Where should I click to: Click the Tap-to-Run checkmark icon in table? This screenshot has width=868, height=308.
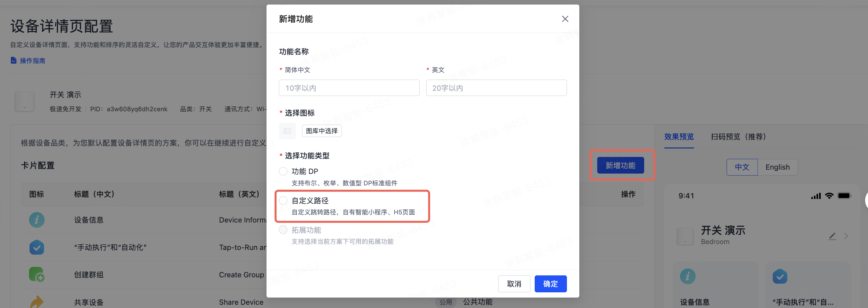click(37, 247)
